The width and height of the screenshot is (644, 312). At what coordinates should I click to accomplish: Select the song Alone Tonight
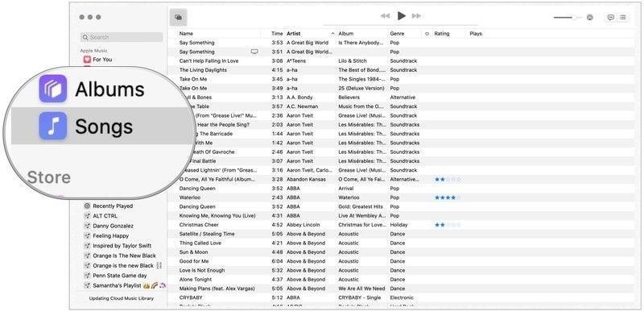tap(196, 280)
